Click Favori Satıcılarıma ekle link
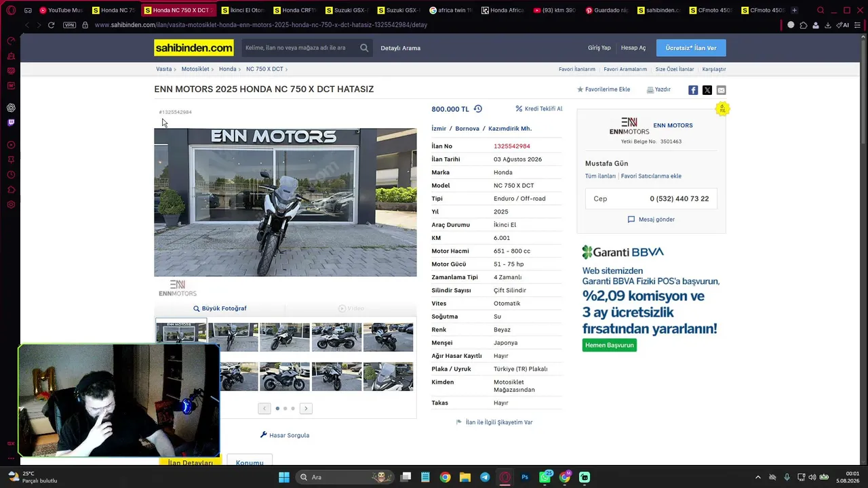 point(651,176)
